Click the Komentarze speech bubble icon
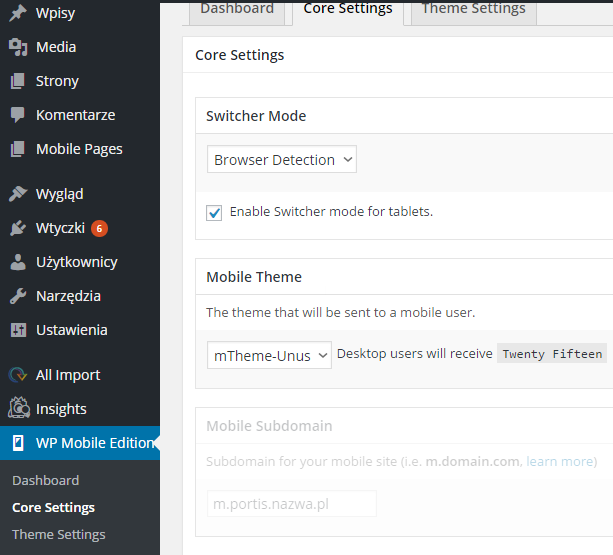613x555 pixels. pos(18,115)
